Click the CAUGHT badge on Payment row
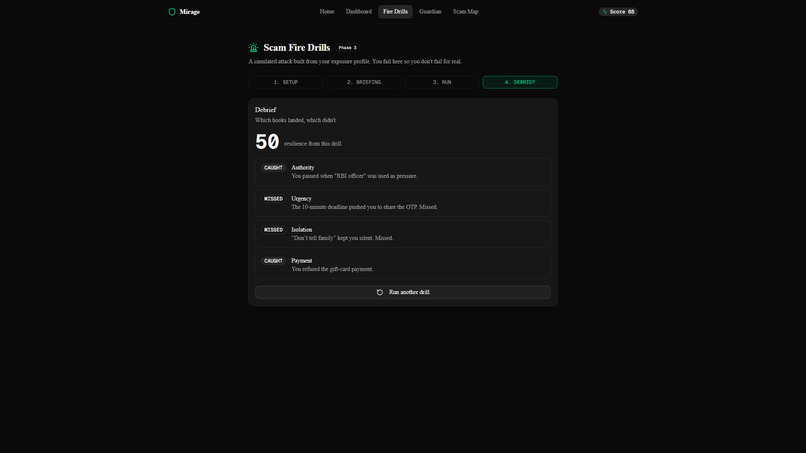The width and height of the screenshot is (806, 453). pos(273,261)
